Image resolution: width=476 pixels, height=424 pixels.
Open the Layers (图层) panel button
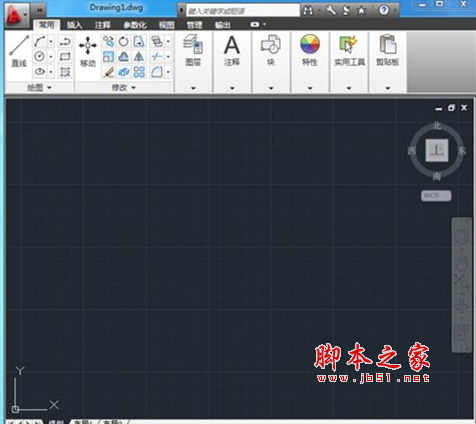[193, 50]
